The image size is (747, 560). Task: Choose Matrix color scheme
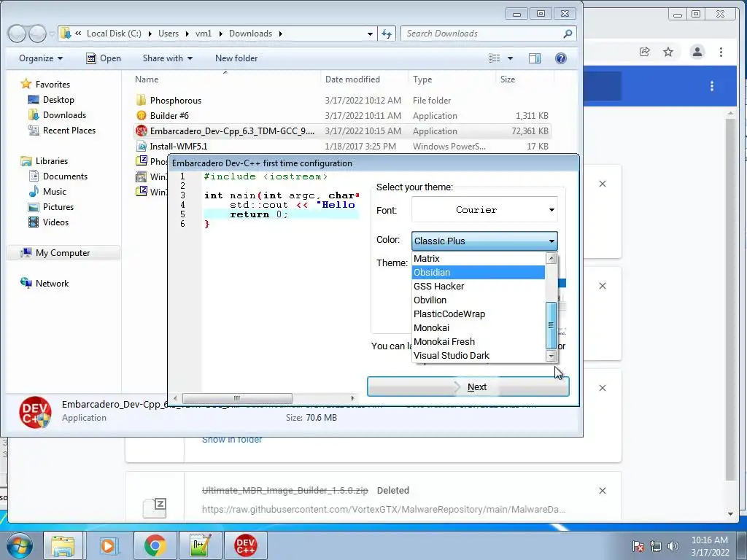click(x=479, y=259)
